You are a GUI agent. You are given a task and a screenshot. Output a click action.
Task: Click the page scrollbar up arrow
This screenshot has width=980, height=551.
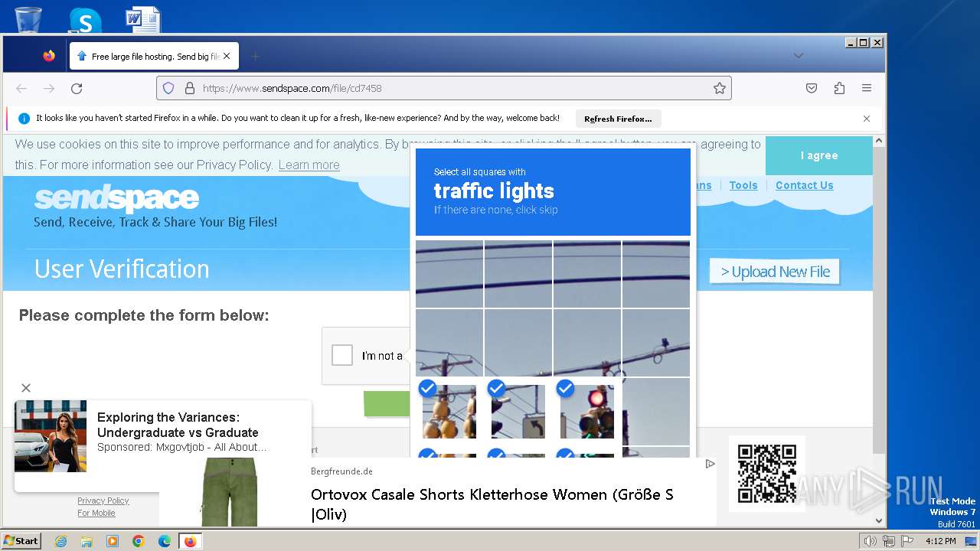[x=879, y=142]
